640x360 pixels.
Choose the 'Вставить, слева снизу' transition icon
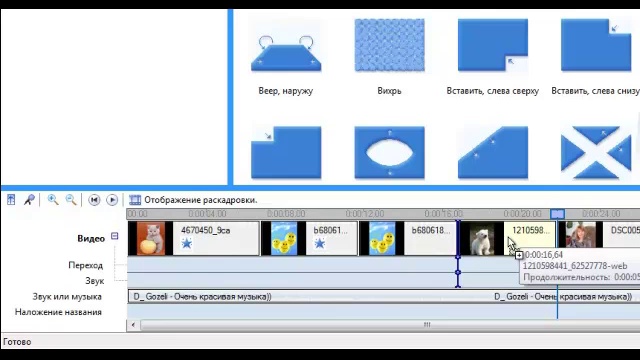(x=596, y=45)
